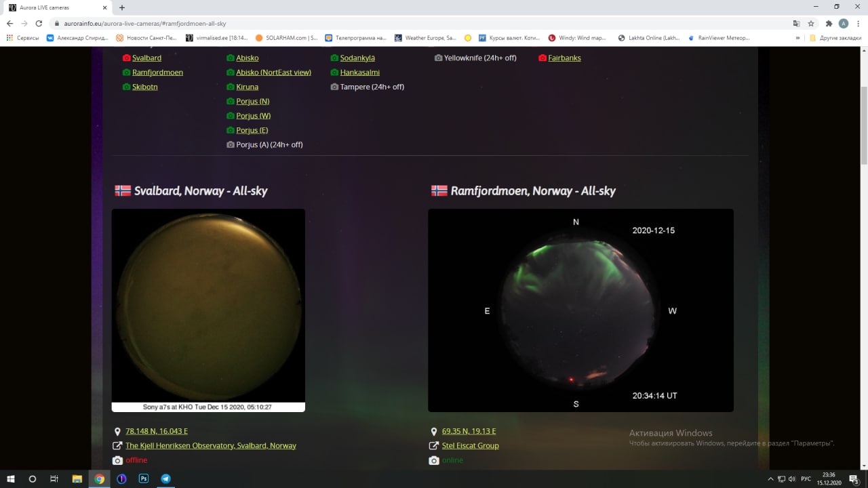Click the camera icon next to Porjus (N)
Viewport: 868px width, 488px height.
[231, 102]
